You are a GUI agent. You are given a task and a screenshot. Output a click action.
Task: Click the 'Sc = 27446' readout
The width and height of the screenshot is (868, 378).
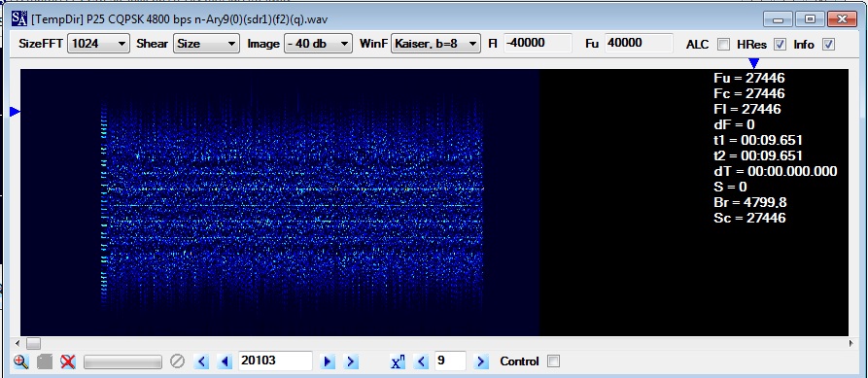(x=749, y=218)
